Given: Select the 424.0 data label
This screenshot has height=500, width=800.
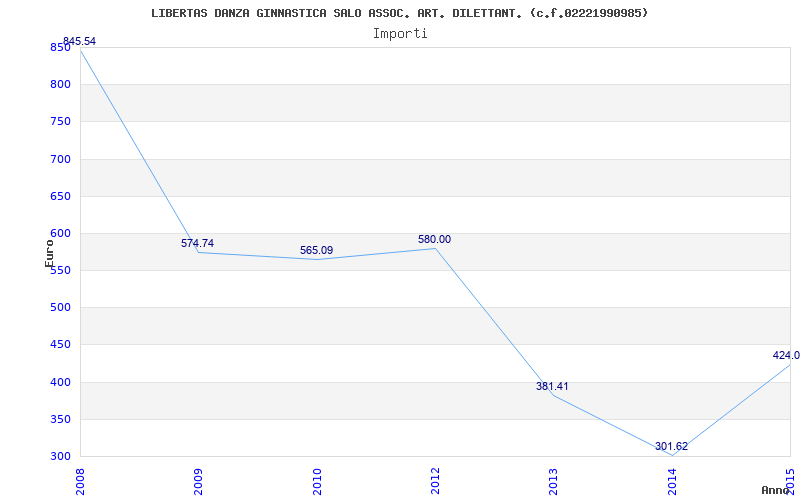Looking at the screenshot, I should (786, 356).
